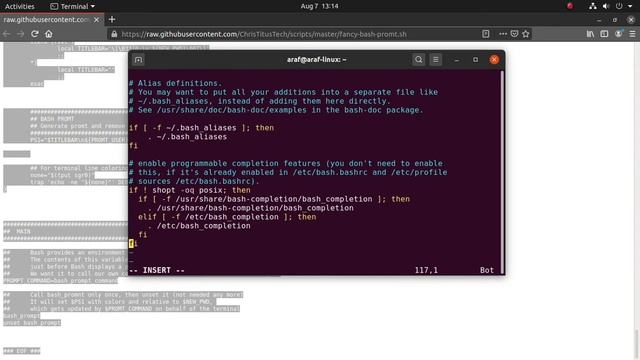Show the Firefox sidebar
This screenshot has width=640, height=360.
(604, 34)
